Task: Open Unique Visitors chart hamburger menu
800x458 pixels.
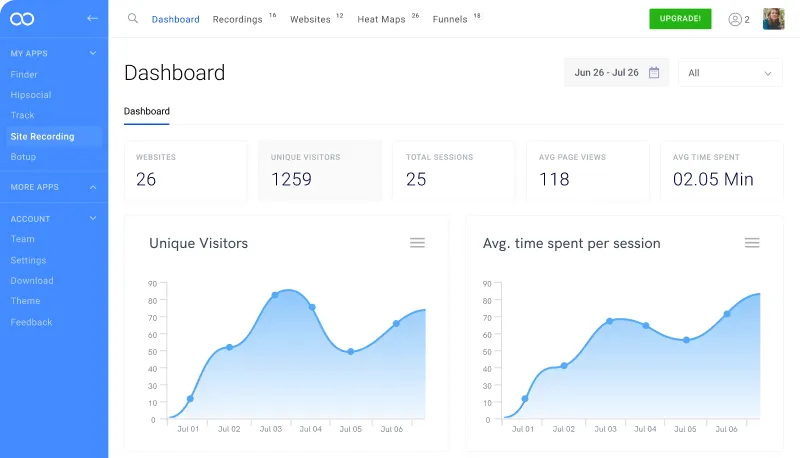Action: [417, 243]
